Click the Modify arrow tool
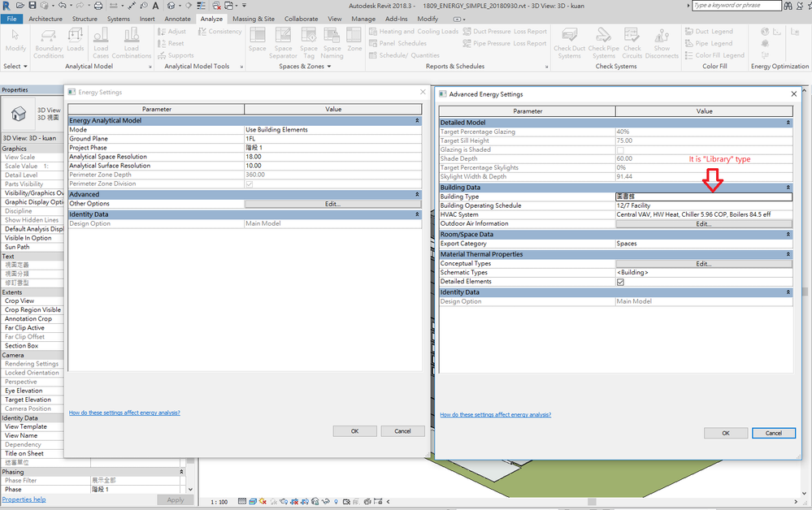The image size is (812, 510). pyautogui.click(x=15, y=41)
